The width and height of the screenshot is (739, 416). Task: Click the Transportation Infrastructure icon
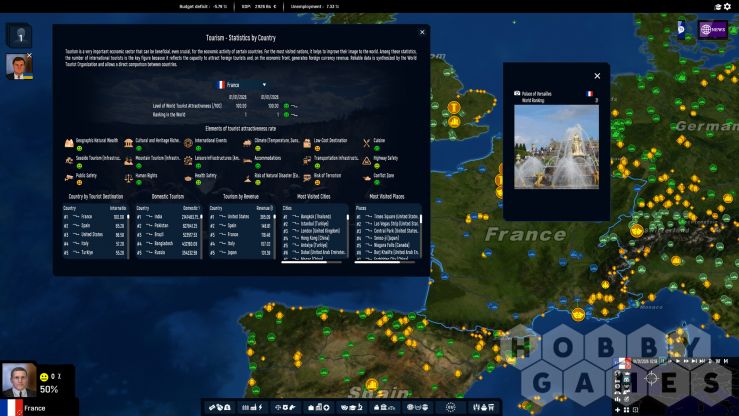pyautogui.click(x=307, y=161)
